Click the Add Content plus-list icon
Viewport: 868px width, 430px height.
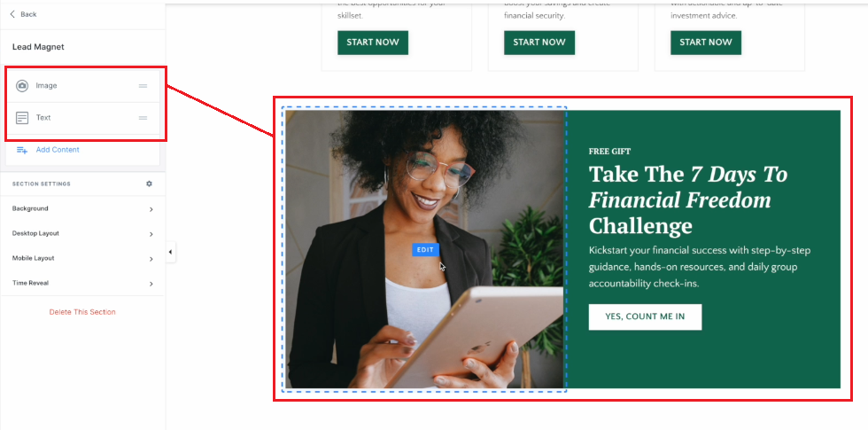point(22,150)
